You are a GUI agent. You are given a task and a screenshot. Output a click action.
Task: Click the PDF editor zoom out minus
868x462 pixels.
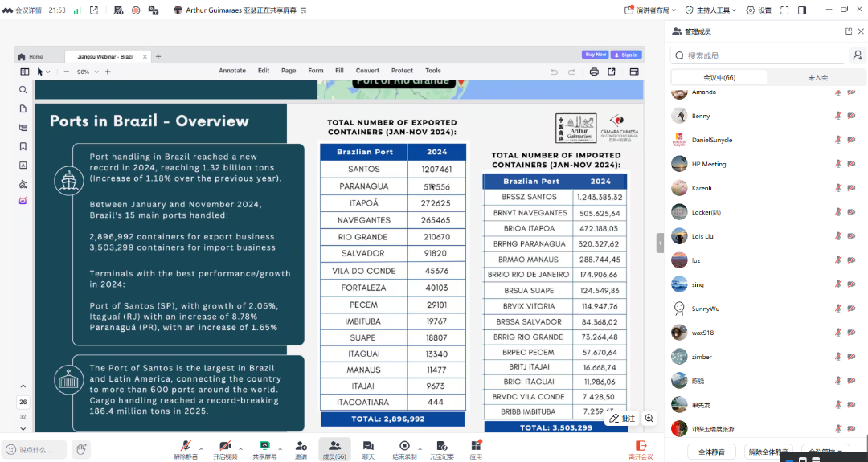coord(67,72)
